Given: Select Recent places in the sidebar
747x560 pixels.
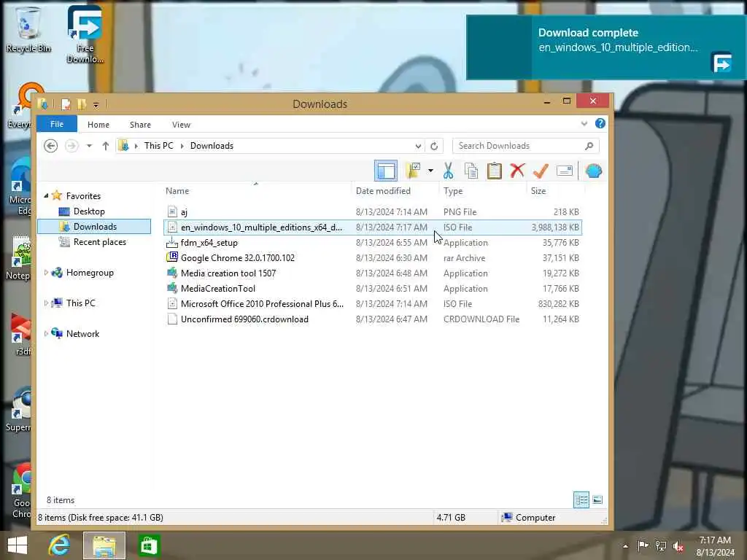Looking at the screenshot, I should 99,242.
